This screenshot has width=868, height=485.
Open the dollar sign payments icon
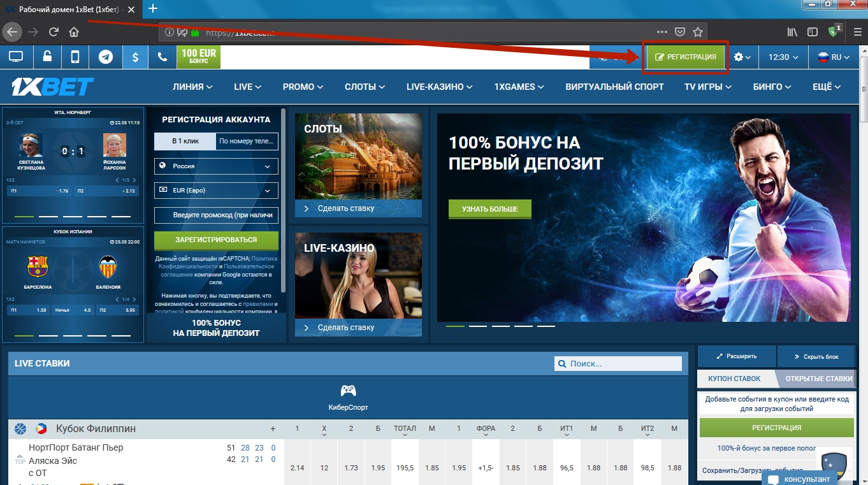coord(135,57)
